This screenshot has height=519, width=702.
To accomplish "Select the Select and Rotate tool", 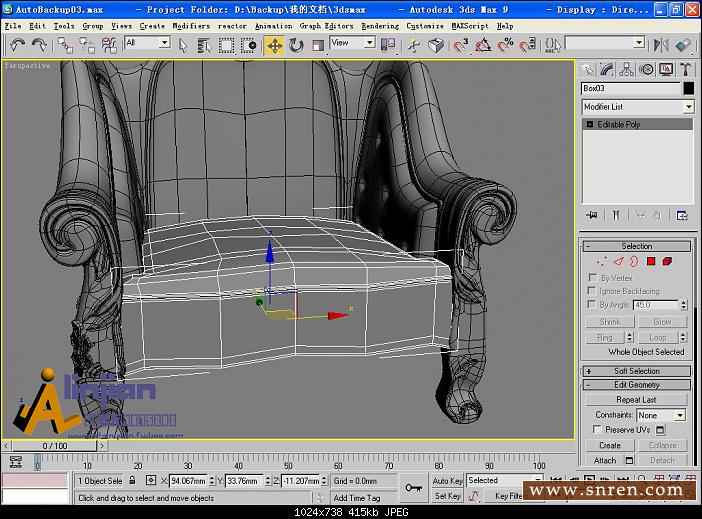I will coord(296,45).
